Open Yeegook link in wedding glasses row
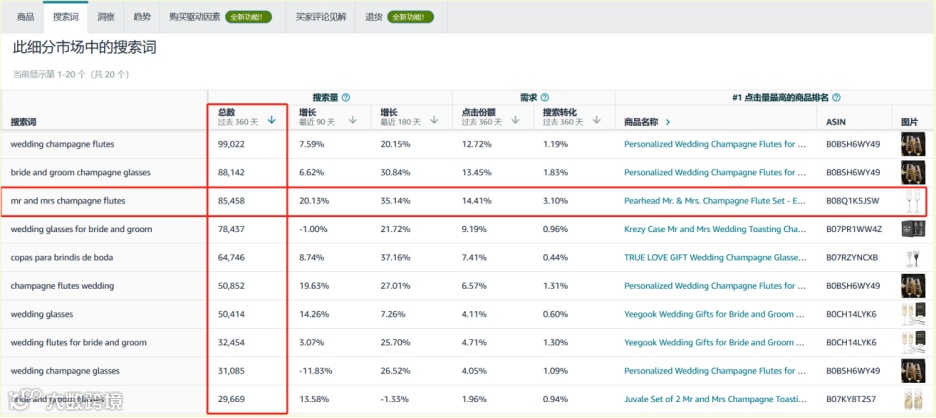 [715, 314]
